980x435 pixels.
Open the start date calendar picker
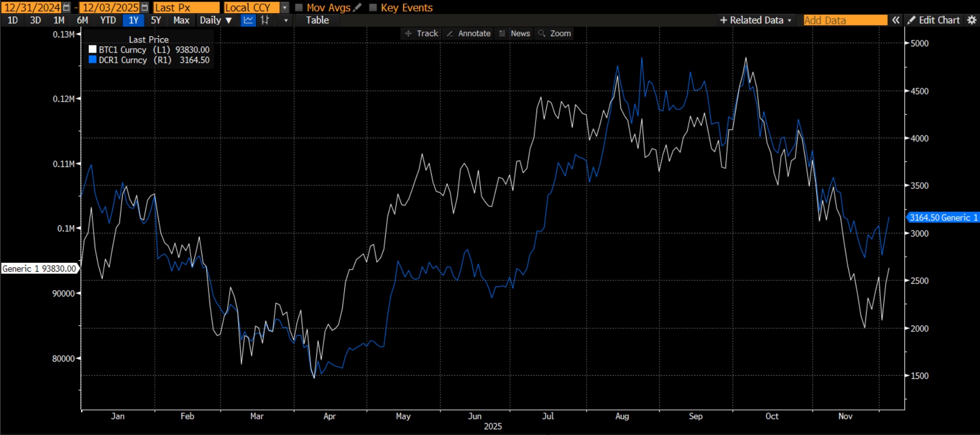(x=66, y=8)
